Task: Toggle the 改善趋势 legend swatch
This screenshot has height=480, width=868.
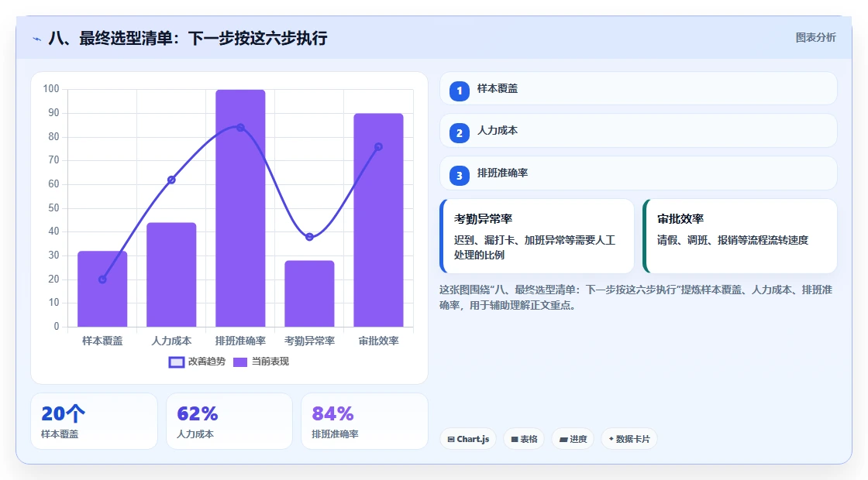Action: [x=176, y=362]
